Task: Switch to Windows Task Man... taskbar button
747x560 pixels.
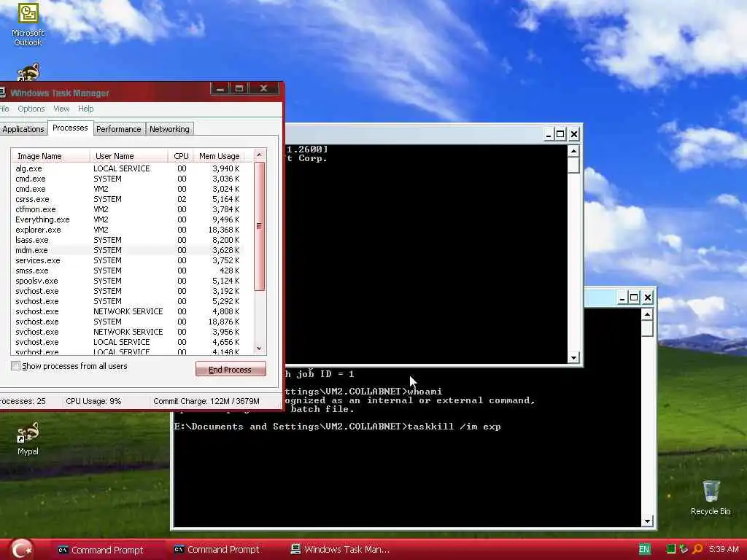Action: tap(340, 550)
